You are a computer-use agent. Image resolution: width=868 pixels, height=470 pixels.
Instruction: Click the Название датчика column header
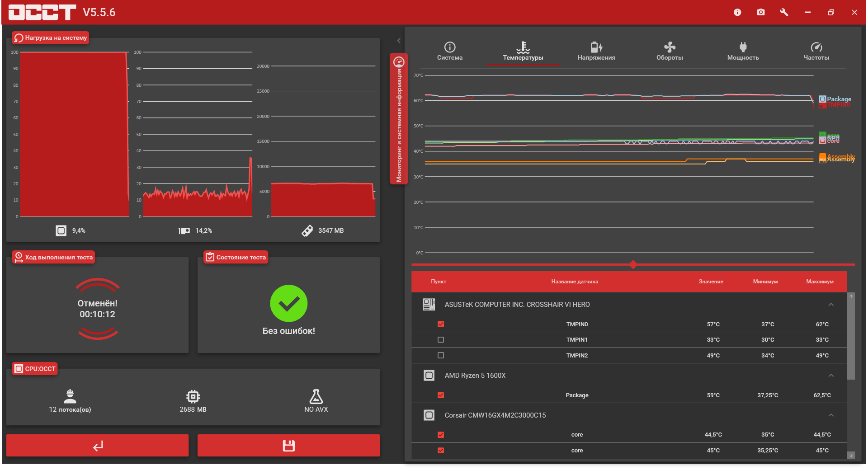575,282
